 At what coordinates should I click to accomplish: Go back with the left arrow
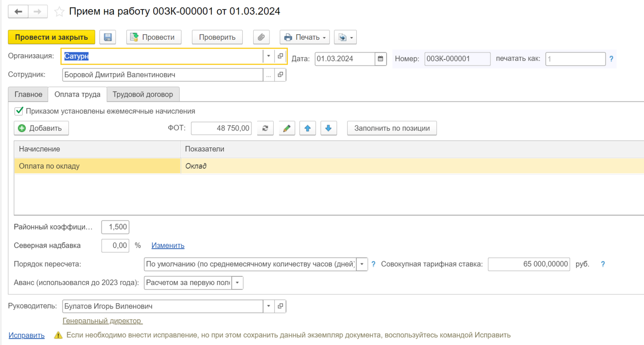click(18, 11)
